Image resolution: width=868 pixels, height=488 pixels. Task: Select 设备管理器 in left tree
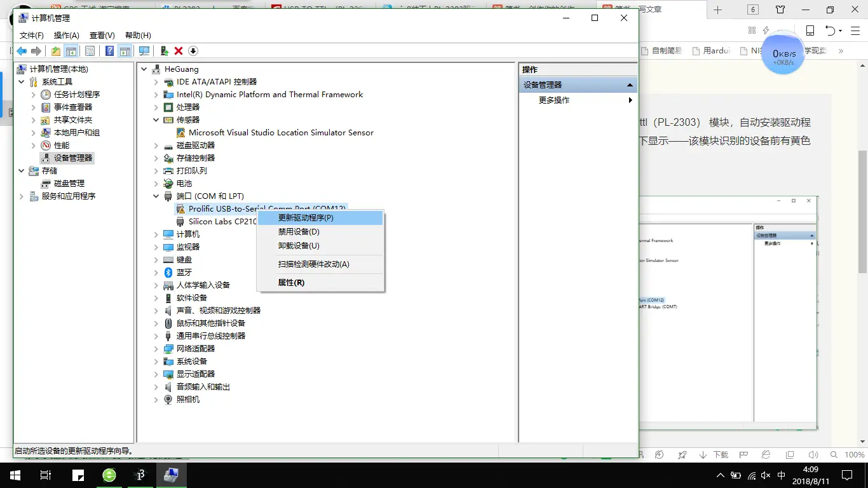[x=72, y=158]
